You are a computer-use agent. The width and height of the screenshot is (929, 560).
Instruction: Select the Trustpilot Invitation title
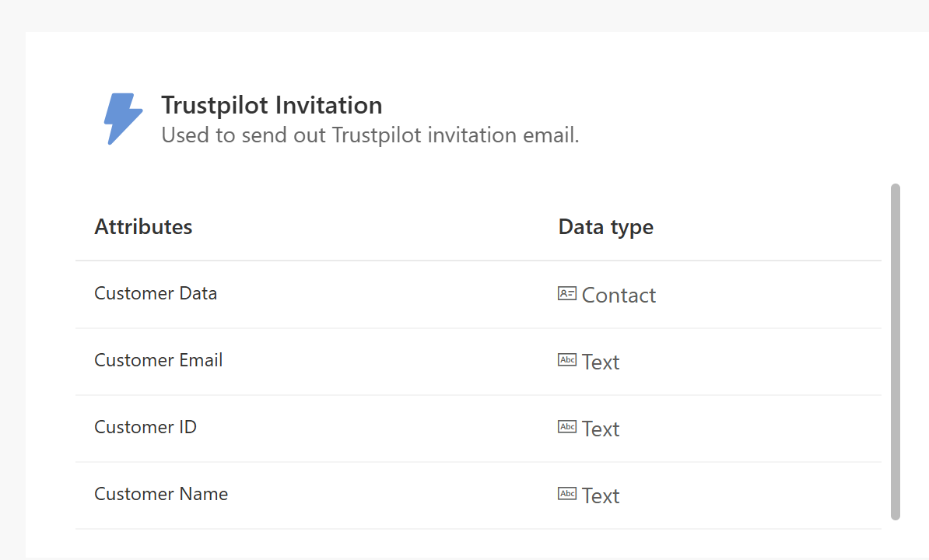point(272,105)
